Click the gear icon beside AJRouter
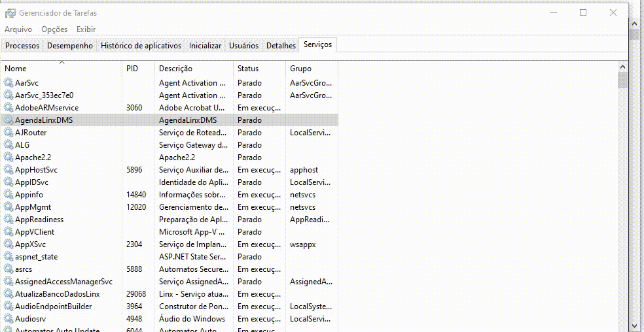 tap(9, 133)
